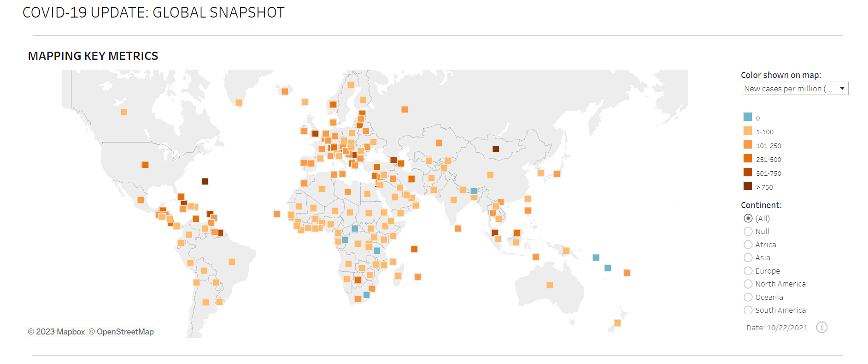The height and width of the screenshot is (364, 868).
Task: Select the (All) continent radio button
Action: coord(748,218)
